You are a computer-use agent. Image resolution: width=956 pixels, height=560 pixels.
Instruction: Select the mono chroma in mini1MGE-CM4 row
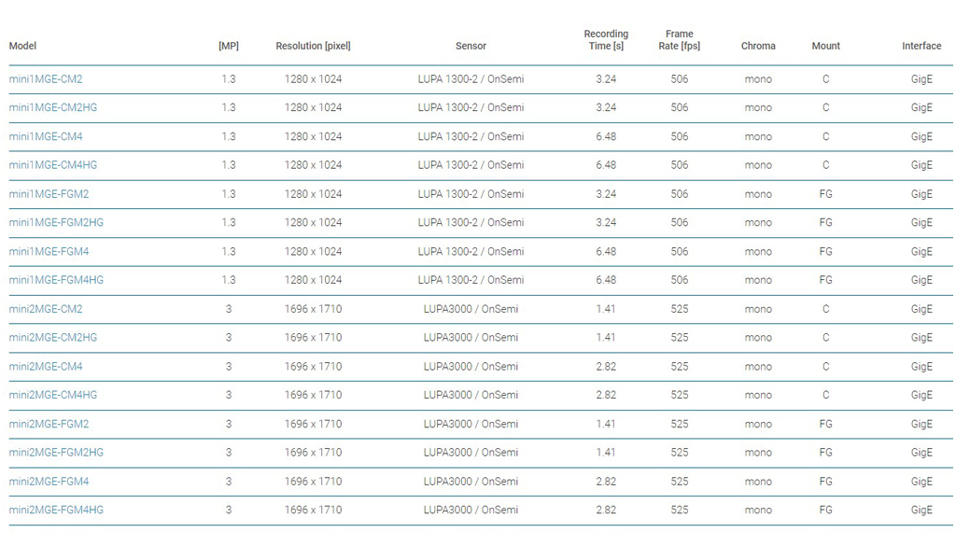click(x=758, y=136)
